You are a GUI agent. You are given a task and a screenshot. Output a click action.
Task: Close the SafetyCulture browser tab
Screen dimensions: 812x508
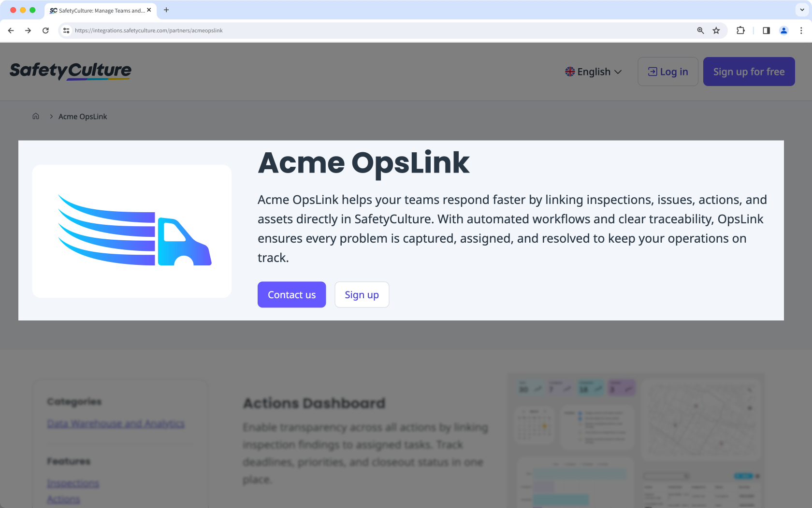(x=149, y=10)
